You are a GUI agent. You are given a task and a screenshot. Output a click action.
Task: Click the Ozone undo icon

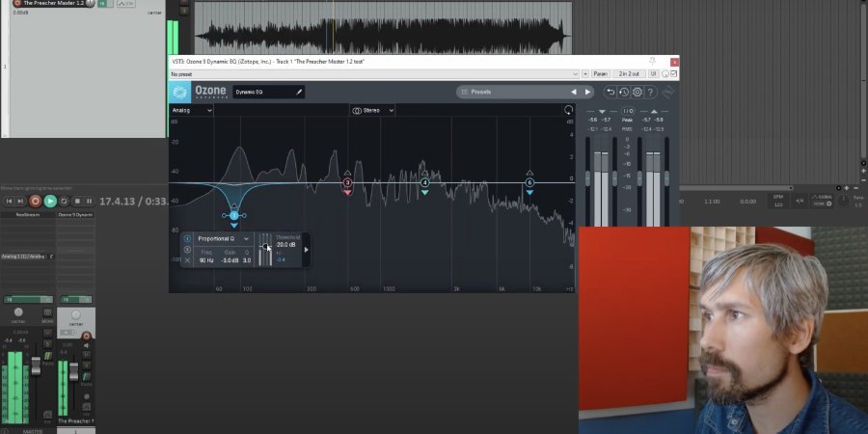point(610,92)
